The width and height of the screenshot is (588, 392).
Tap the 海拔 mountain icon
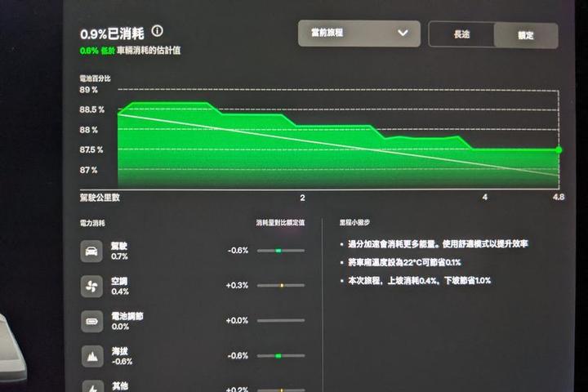pos(91,356)
